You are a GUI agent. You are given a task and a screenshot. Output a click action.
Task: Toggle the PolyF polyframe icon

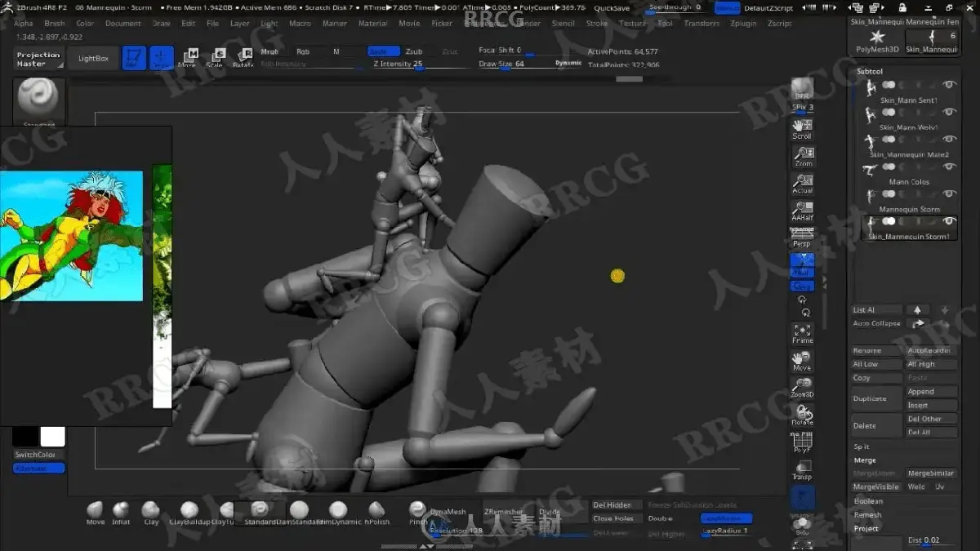[x=802, y=442]
